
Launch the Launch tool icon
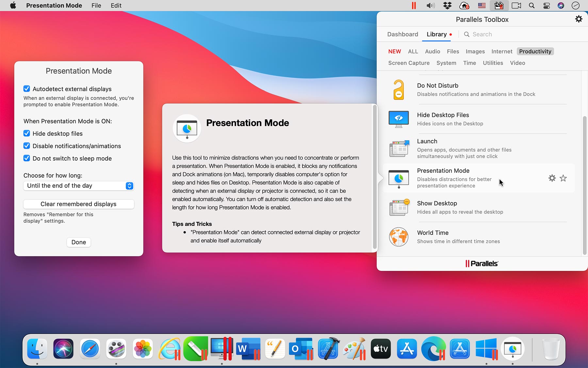(x=399, y=149)
